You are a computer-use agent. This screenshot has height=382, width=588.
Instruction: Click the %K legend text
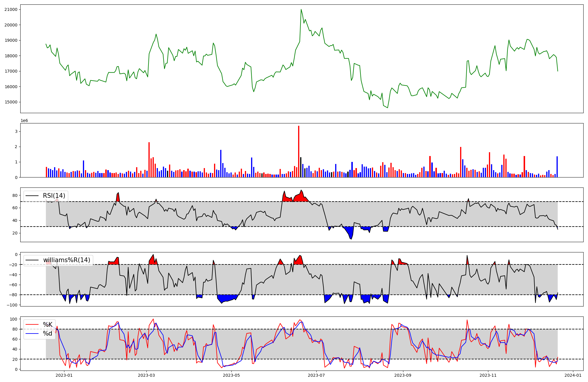(48, 325)
